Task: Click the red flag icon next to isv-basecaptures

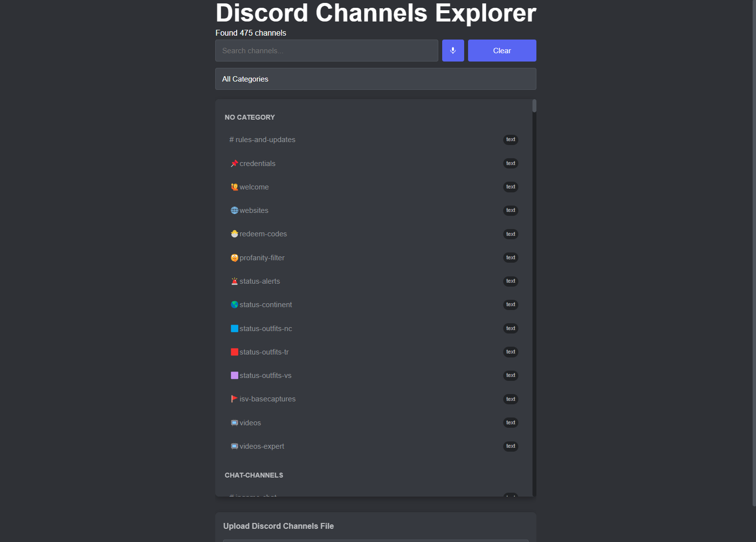Action: 234,398
